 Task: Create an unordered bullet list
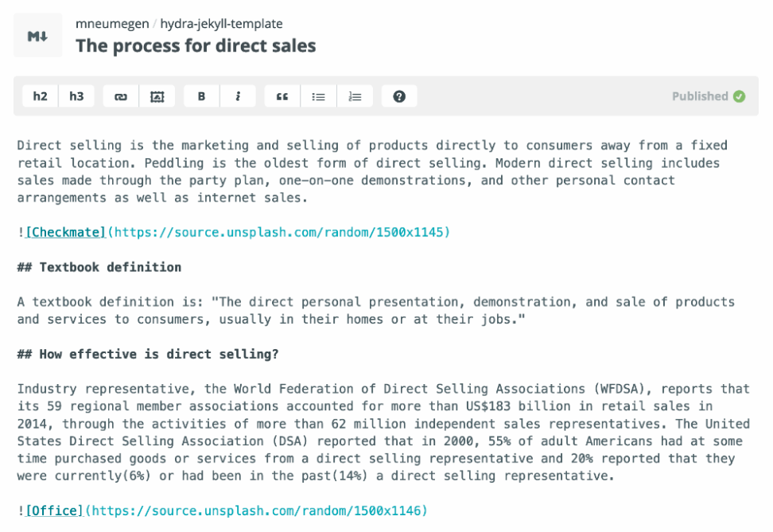tap(318, 95)
